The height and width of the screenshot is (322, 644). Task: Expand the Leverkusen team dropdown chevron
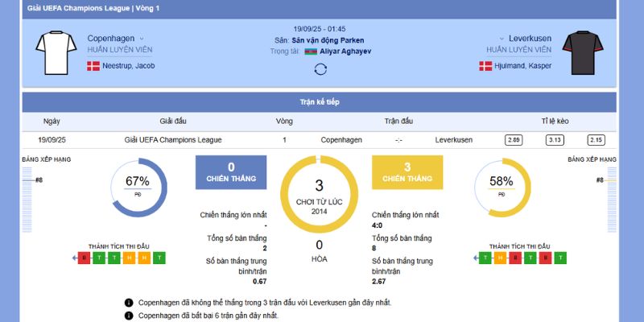pyautogui.click(x=502, y=38)
